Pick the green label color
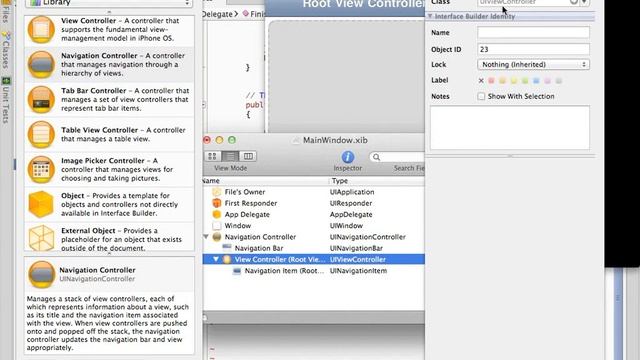640x360 pixels. (x=525, y=81)
